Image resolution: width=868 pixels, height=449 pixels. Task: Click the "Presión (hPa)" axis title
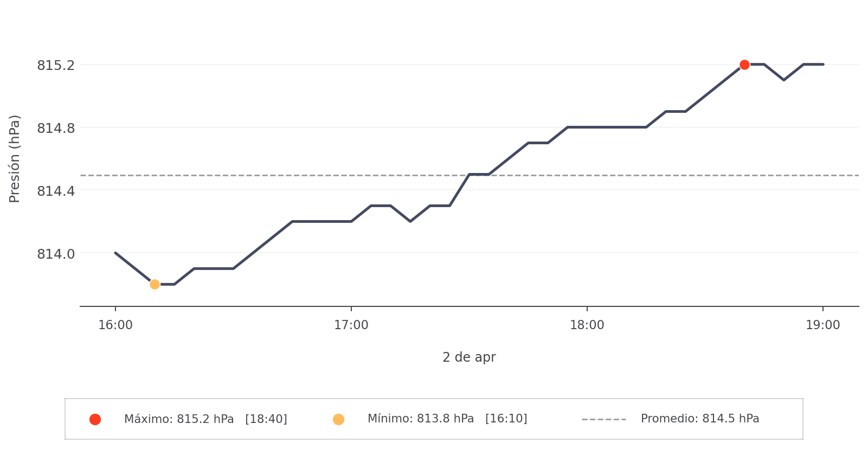click(x=15, y=158)
